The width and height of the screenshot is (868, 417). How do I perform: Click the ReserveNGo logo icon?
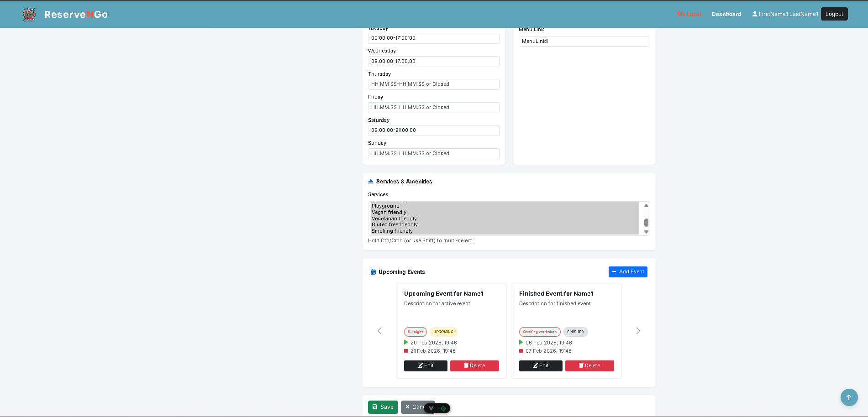29,14
